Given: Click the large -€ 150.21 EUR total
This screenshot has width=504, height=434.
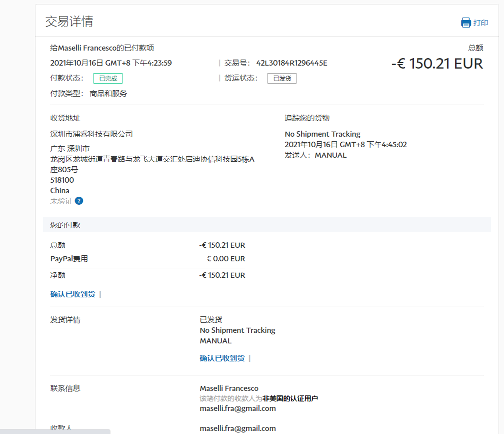Looking at the screenshot, I should pos(437,64).
